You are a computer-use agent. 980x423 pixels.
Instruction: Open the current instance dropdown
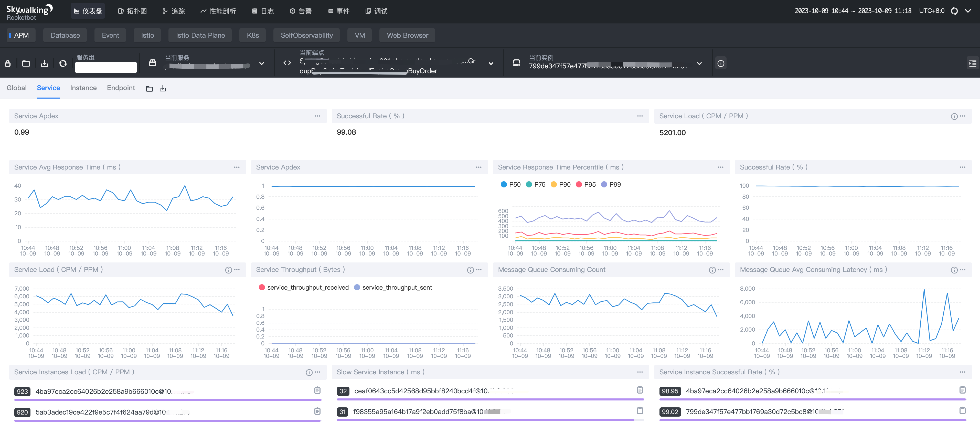tap(699, 64)
